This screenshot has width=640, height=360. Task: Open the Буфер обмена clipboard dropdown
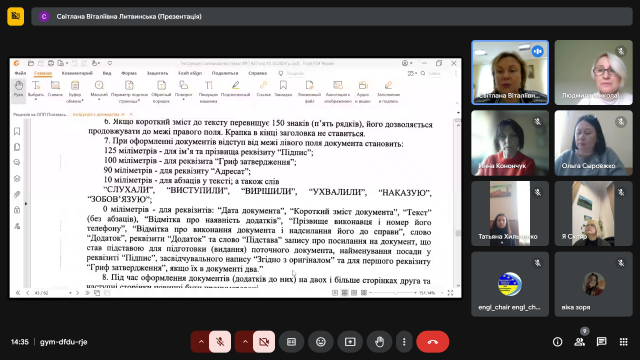click(75, 91)
